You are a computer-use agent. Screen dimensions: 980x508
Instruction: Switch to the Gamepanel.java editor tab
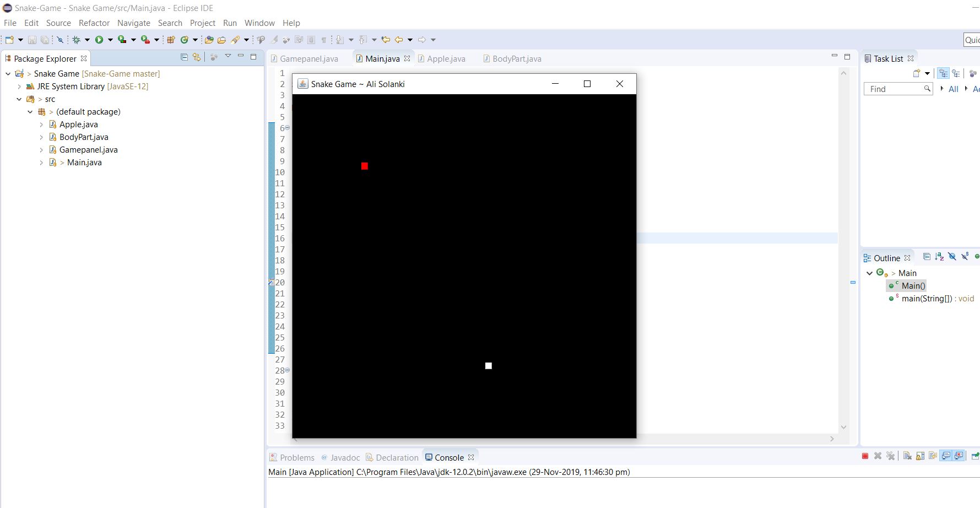coord(308,59)
